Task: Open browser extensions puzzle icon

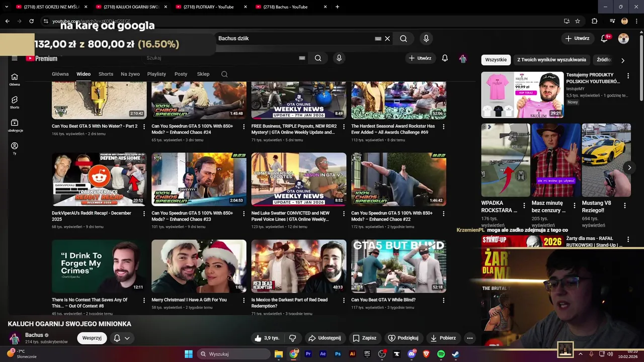Action: 595,21
